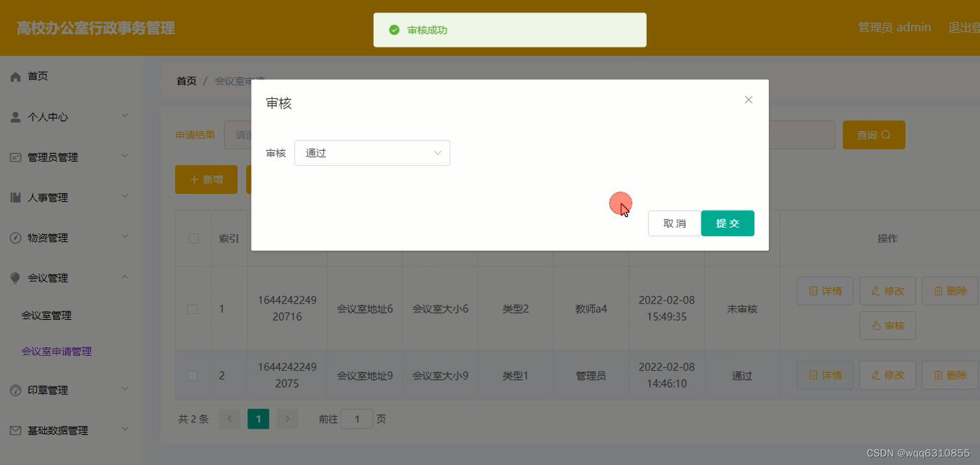Click the date cell 2022-02-08 15:49:35

pyautogui.click(x=667, y=309)
